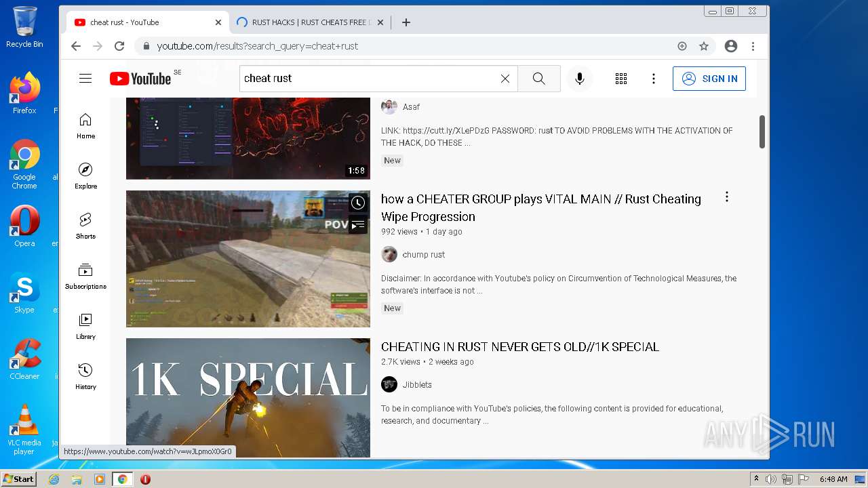This screenshot has height=488, width=868.
Task: Clear the search box with the X
Action: coord(505,79)
